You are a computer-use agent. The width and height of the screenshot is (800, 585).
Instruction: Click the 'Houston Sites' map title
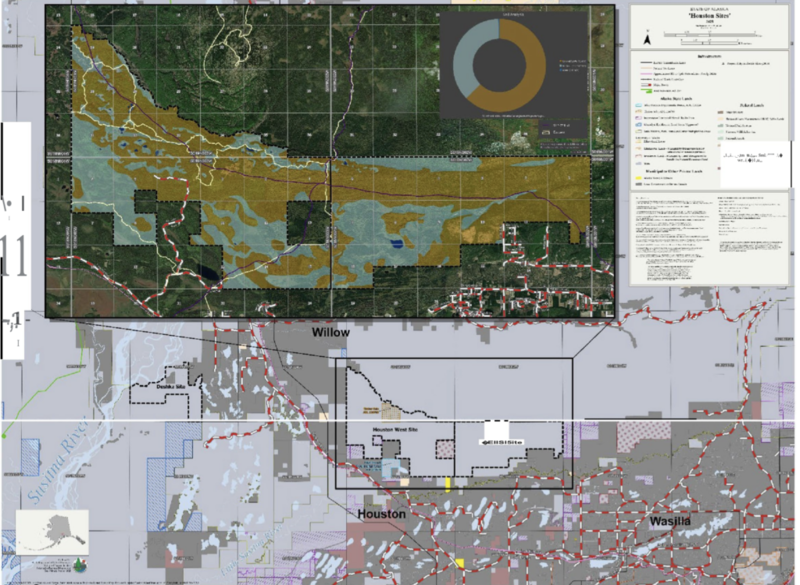click(710, 16)
